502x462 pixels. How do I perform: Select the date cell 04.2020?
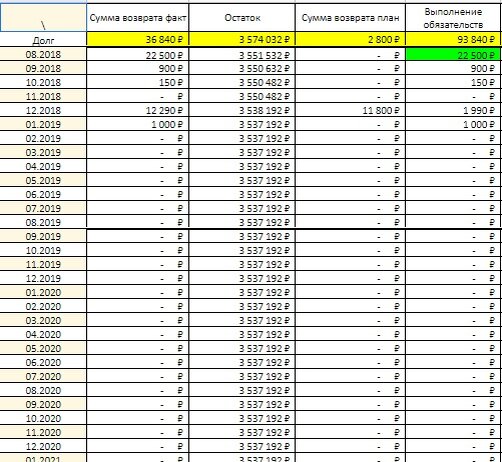(43, 334)
